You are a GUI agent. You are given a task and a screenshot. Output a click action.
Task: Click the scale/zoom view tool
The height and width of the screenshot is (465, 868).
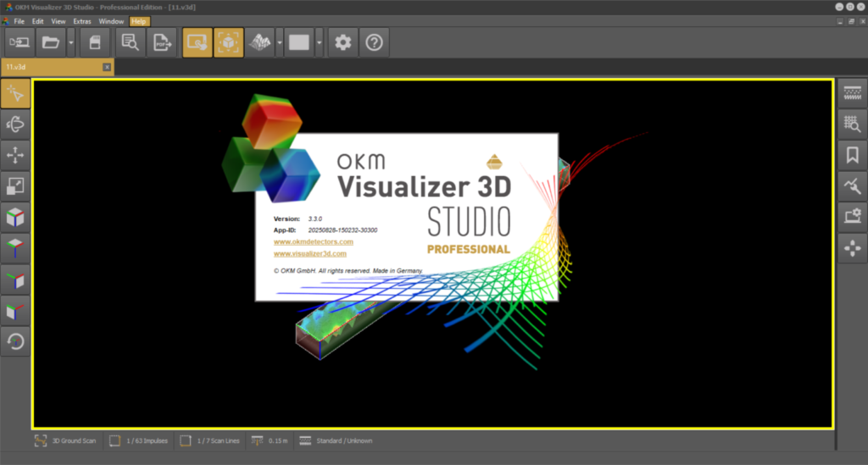click(16, 186)
